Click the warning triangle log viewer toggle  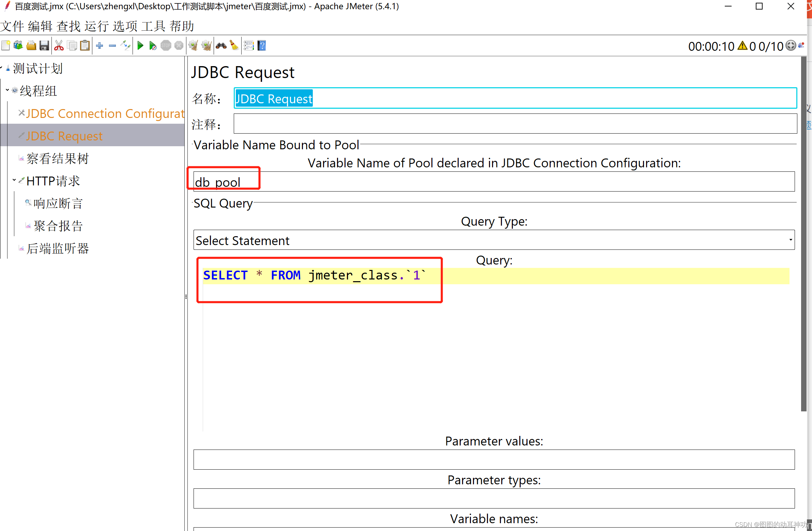[742, 46]
